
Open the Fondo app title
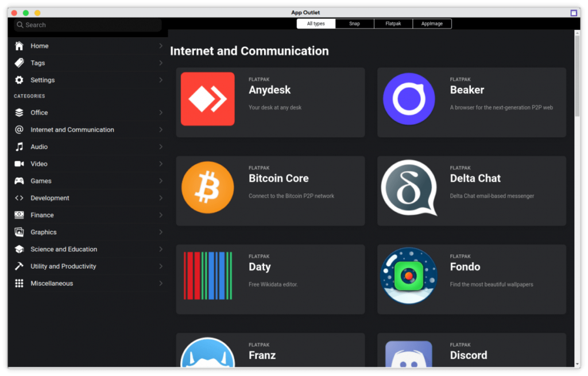click(x=465, y=267)
